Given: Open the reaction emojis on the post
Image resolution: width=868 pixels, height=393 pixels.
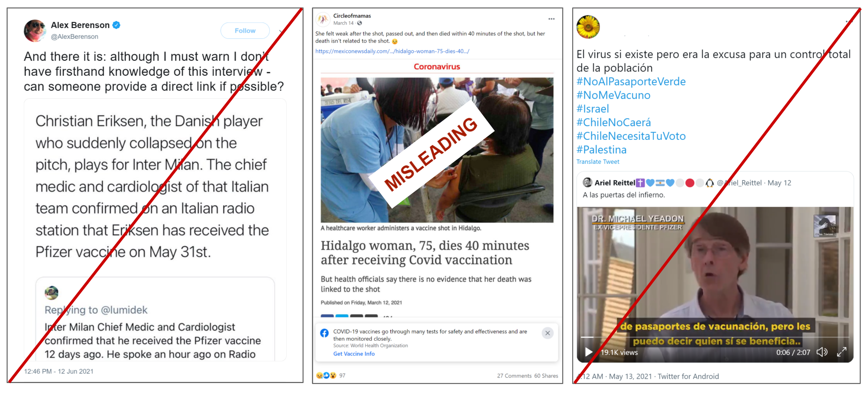Looking at the screenshot, I should point(327,376).
